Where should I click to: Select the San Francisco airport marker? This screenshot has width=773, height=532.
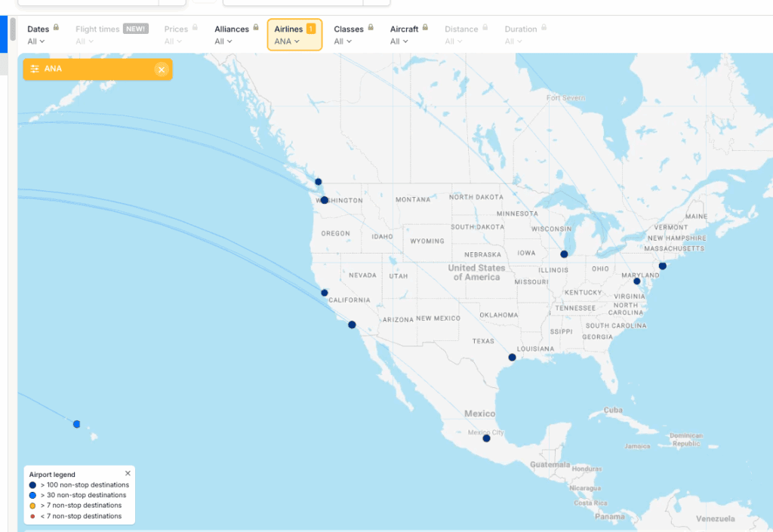(325, 293)
